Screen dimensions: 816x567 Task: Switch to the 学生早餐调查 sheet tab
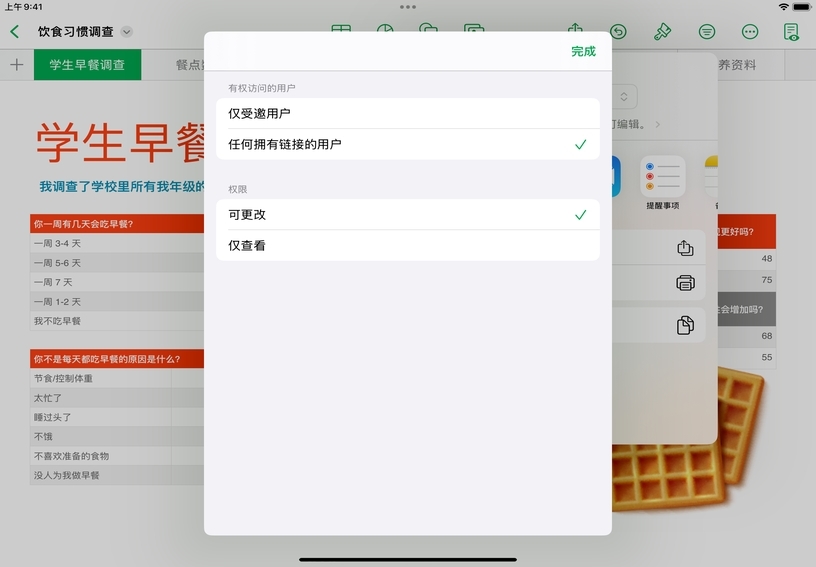pos(87,65)
